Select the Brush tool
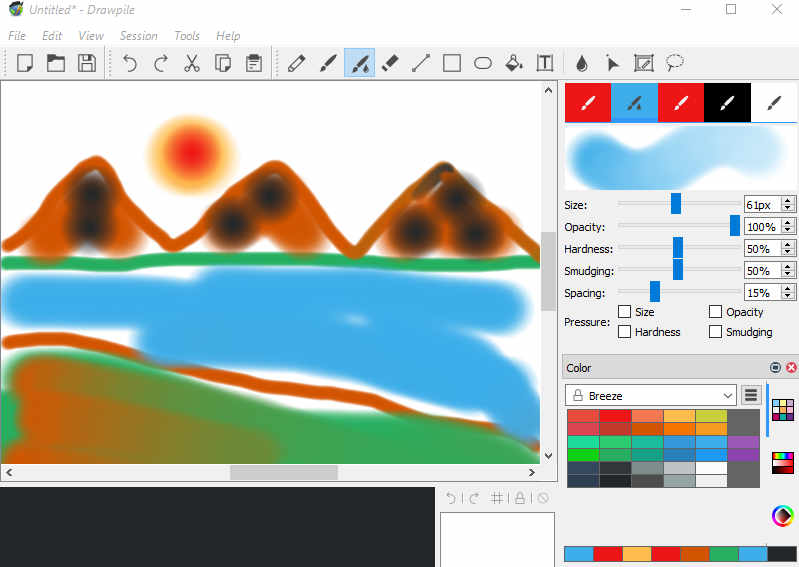Viewport: 799px width, 567px height. 328,64
